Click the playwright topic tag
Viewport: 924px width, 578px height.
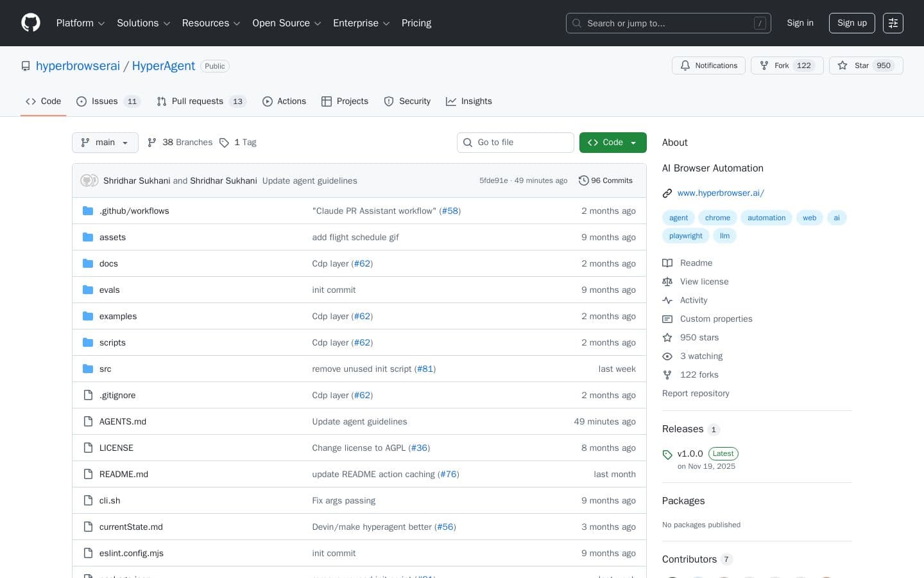point(685,236)
